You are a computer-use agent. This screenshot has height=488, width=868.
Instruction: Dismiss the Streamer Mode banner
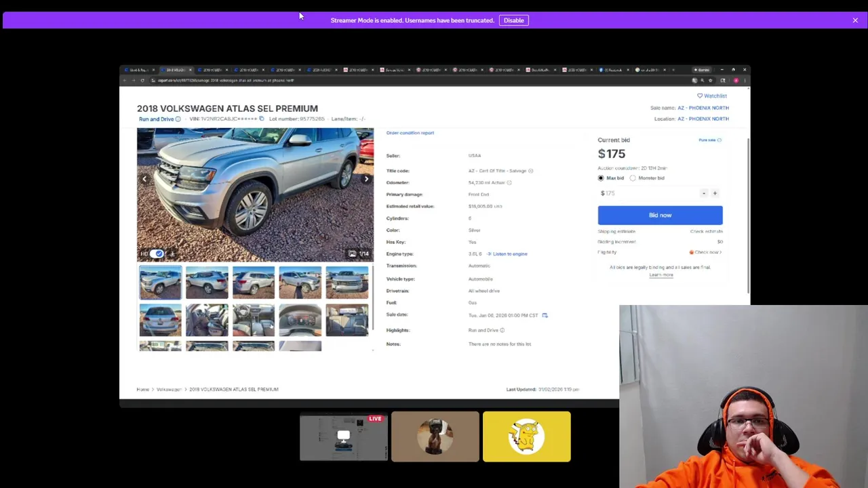pyautogui.click(x=855, y=20)
